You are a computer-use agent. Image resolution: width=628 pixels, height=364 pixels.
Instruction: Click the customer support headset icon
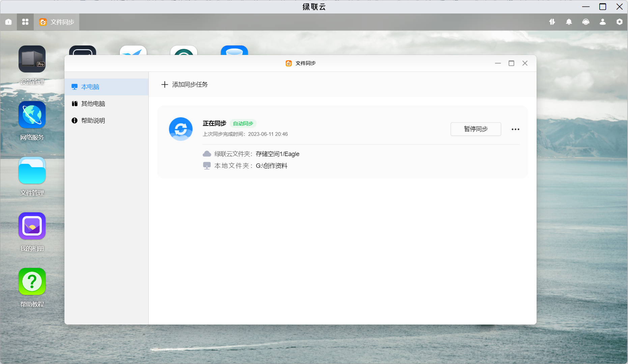click(586, 22)
